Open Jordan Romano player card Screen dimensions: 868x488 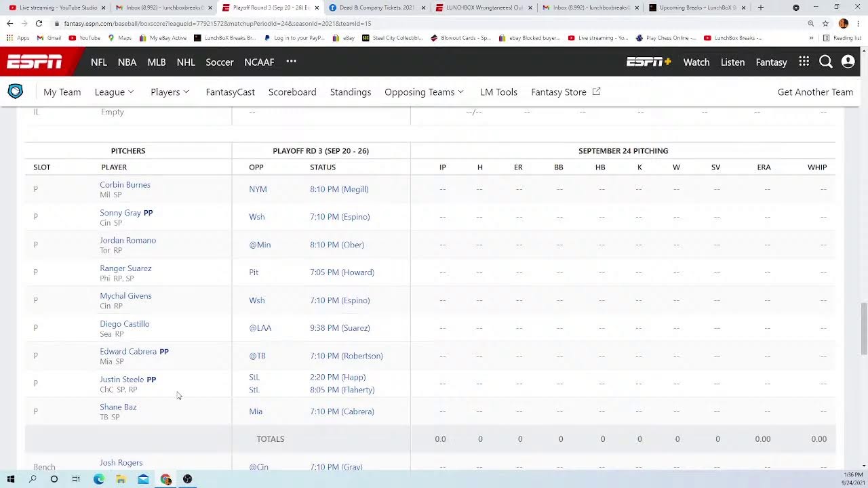[x=127, y=240]
